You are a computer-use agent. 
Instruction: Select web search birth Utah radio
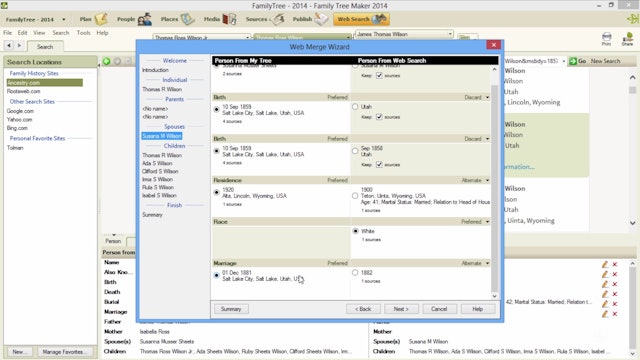point(355,107)
